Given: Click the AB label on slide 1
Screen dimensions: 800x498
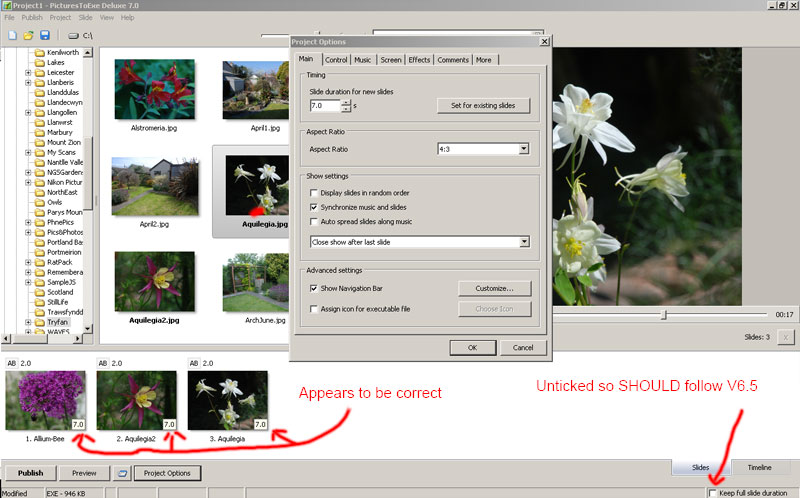Looking at the screenshot, I should point(11,363).
